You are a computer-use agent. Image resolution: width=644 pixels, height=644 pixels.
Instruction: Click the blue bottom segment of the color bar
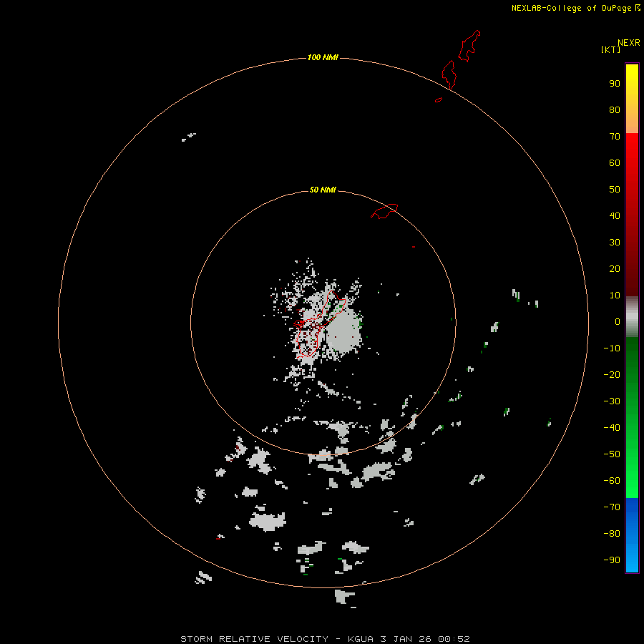(632, 535)
